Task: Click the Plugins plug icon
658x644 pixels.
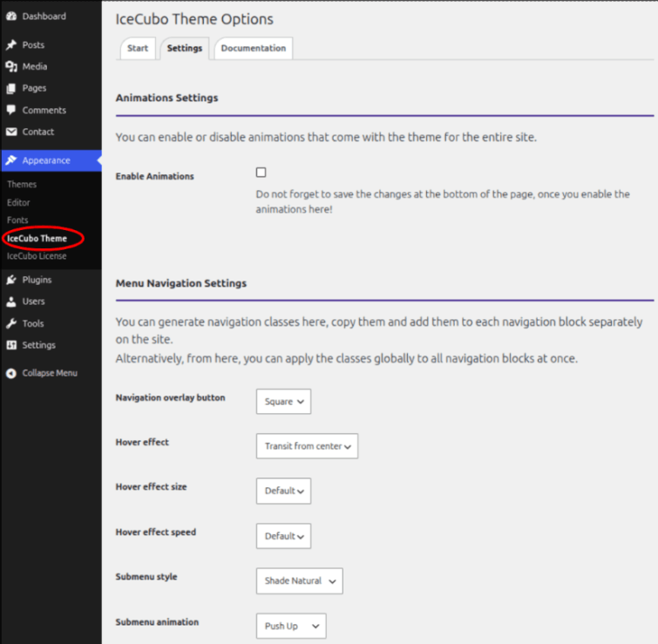Action: point(11,280)
